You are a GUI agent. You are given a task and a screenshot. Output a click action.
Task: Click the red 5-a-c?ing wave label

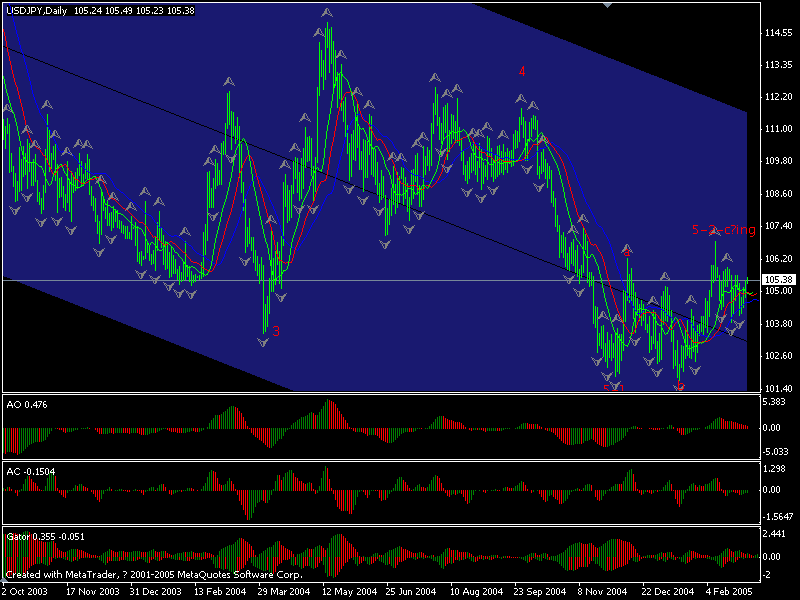[725, 230]
